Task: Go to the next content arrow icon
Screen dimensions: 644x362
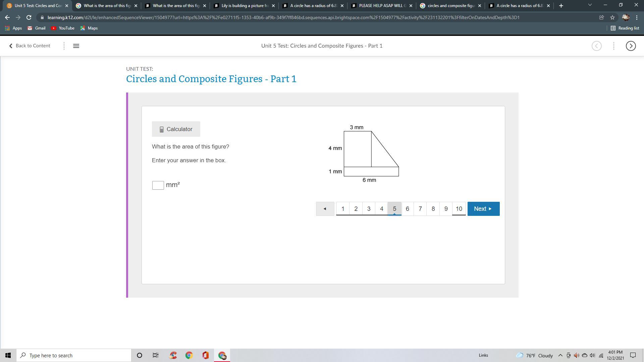Action: [x=631, y=46]
